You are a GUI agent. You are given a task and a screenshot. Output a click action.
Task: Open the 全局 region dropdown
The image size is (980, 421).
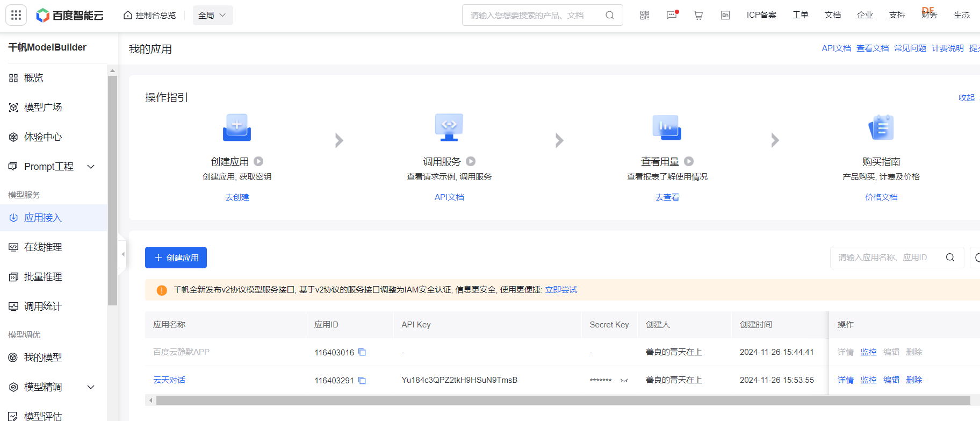coord(213,15)
